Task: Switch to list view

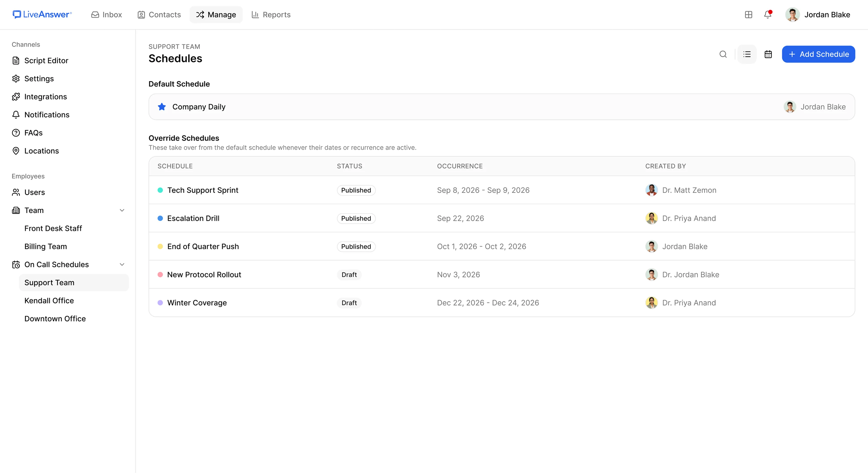Action: [x=747, y=54]
